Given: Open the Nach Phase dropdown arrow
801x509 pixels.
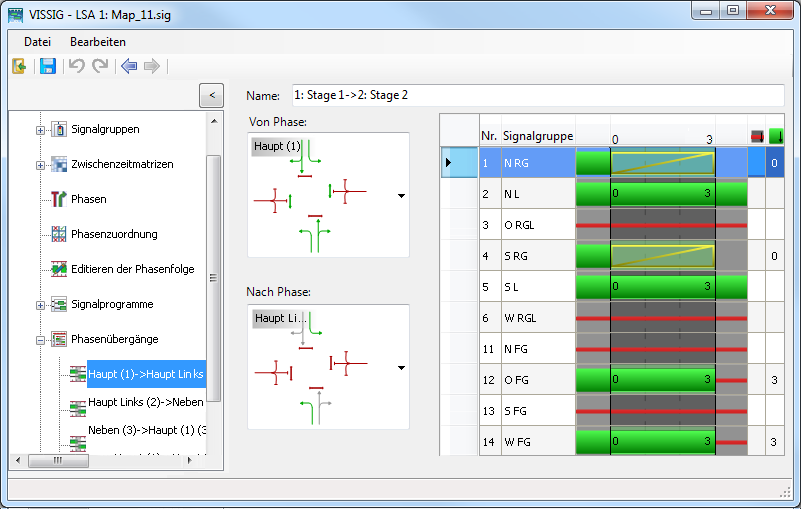Looking at the screenshot, I should pyautogui.click(x=401, y=368).
